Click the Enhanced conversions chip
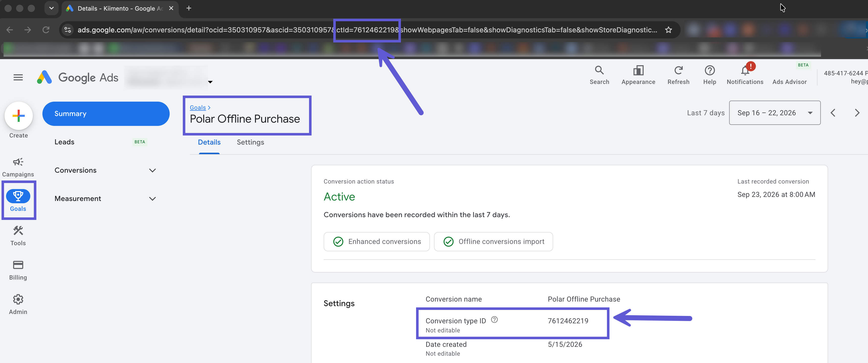Screen dimensions: 868x363 point(377,242)
